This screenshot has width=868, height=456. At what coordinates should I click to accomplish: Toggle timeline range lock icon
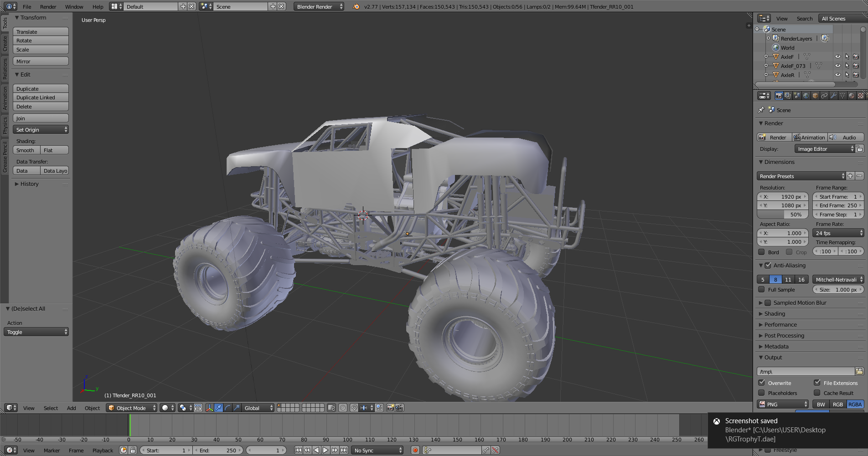coord(133,450)
